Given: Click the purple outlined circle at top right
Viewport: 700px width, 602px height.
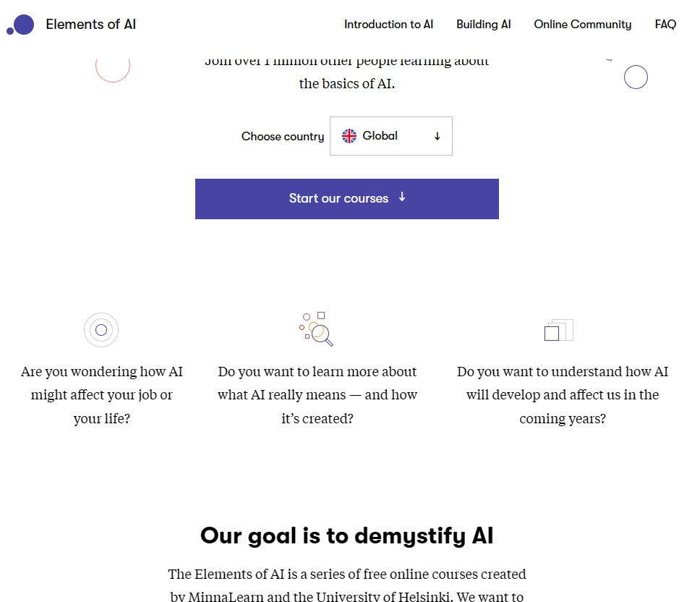Looking at the screenshot, I should [636, 77].
